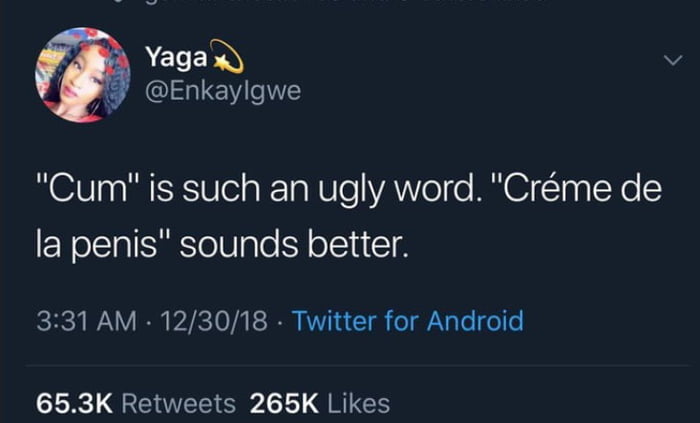Click the divider line above the retweet stats
Screen dimensions: 700x423
357,366
